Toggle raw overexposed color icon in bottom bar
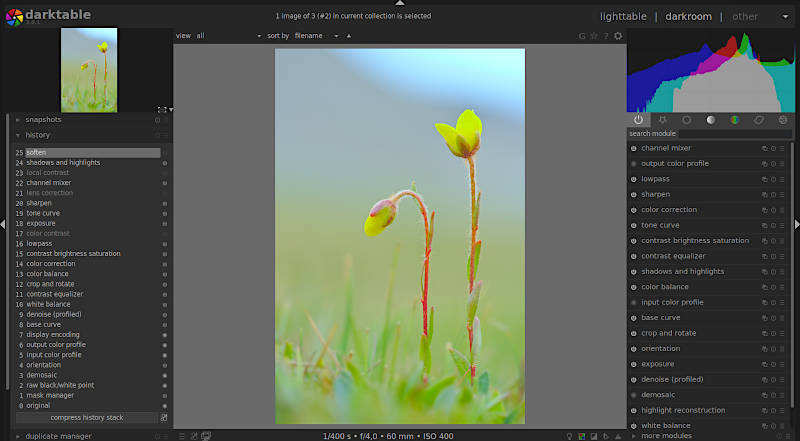Viewport: 800px width, 441px height. coord(582,436)
